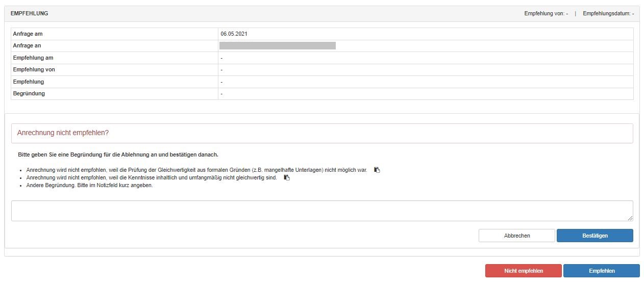Screen dimensions: 644x285
Task: Click the 'Empfehlungsdatum: -' header text
Action: click(608, 13)
